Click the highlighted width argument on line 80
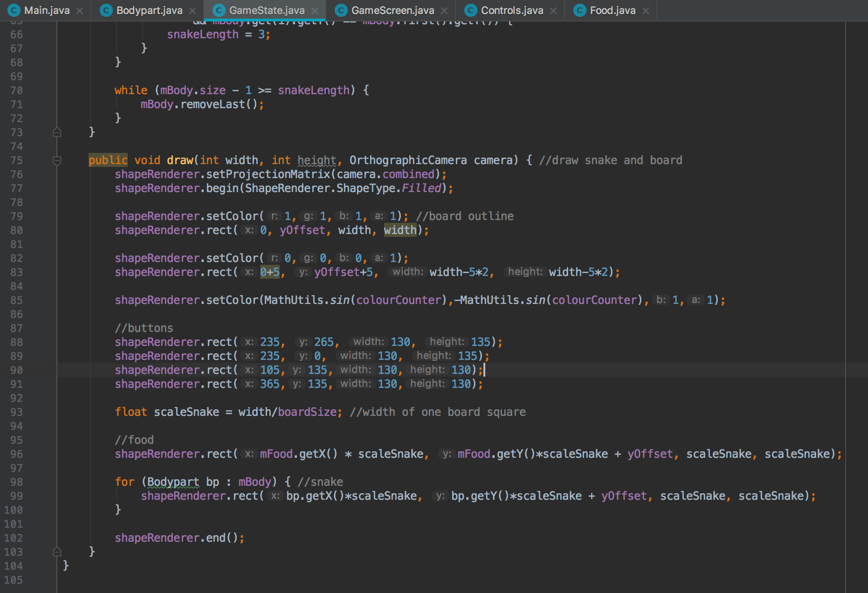Viewport: 868px width, 593px height. 400,230
